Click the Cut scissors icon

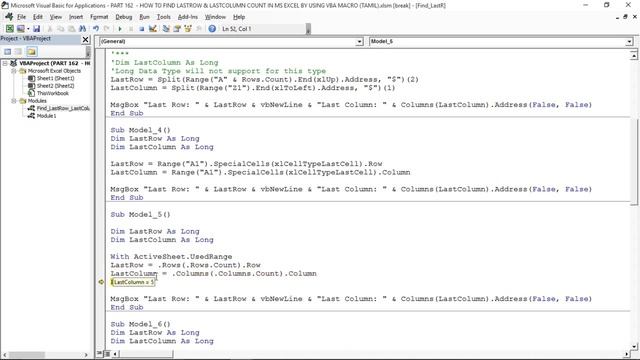click(50, 29)
